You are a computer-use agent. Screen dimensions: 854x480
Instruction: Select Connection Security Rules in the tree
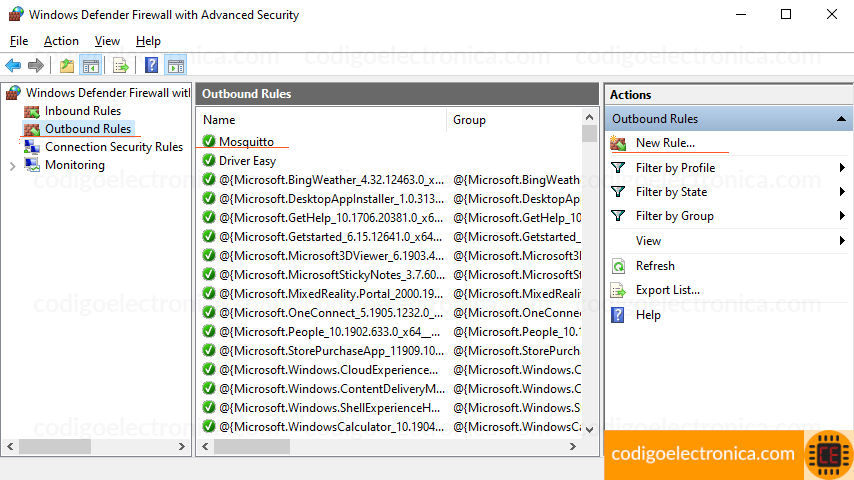tap(114, 147)
